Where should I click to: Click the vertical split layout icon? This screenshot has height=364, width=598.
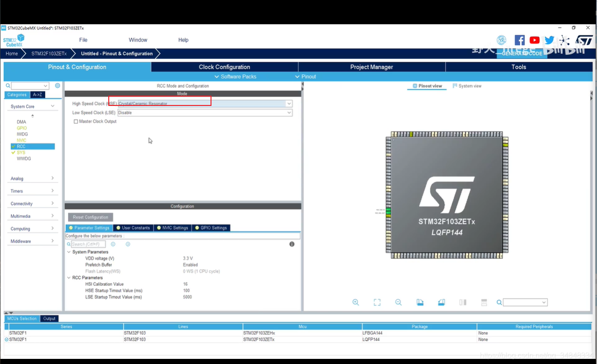click(463, 302)
